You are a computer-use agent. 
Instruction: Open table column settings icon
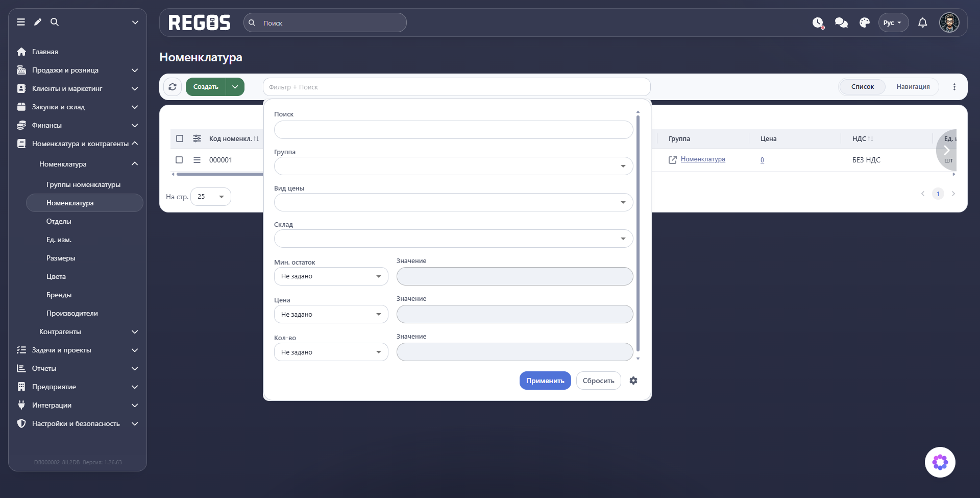[197, 138]
